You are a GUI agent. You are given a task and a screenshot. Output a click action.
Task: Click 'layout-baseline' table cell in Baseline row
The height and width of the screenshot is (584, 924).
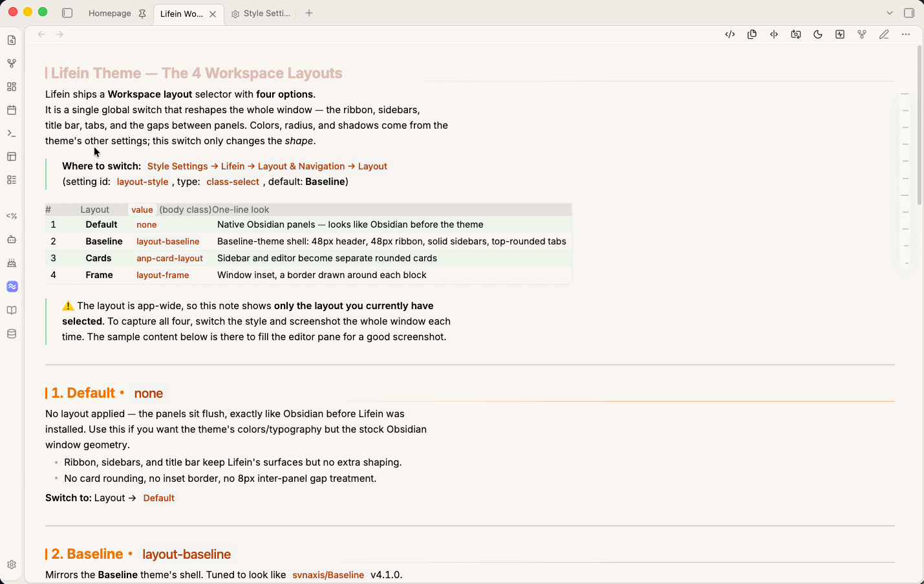tap(168, 241)
